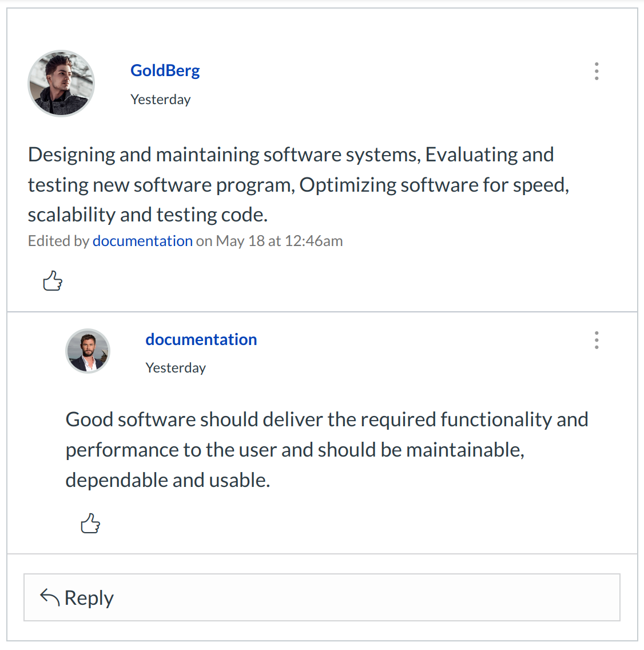The image size is (644, 650).
Task: Open documentation's avatar on the reply
Action: point(88,351)
